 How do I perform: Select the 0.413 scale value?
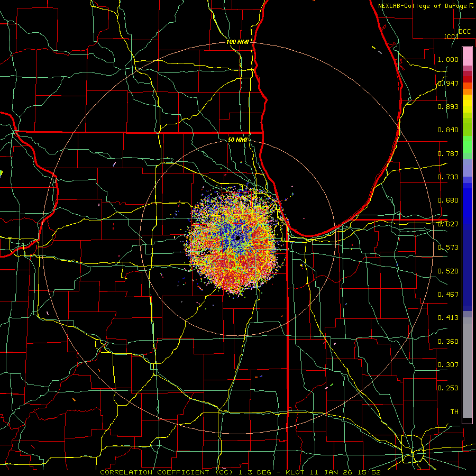pos(448,318)
